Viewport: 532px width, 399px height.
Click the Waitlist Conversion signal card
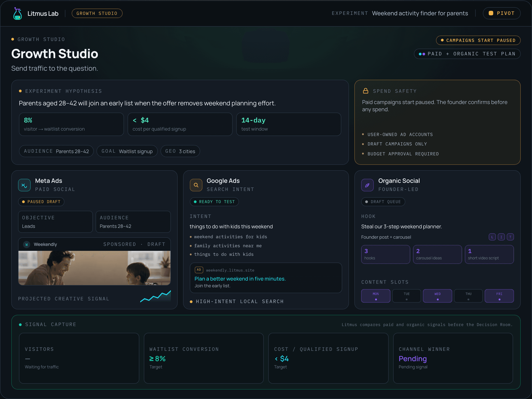[204, 358]
